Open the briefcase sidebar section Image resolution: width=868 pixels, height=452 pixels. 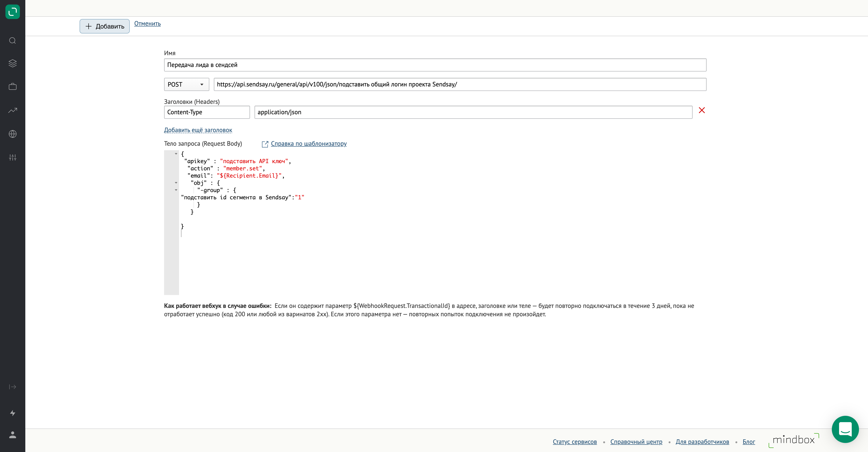[12, 87]
